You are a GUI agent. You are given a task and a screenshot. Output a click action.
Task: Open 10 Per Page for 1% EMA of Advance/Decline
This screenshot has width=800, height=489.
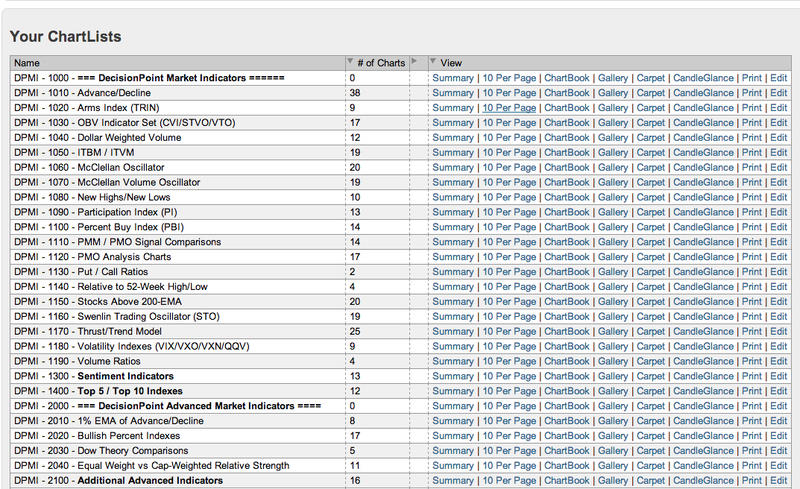point(509,421)
